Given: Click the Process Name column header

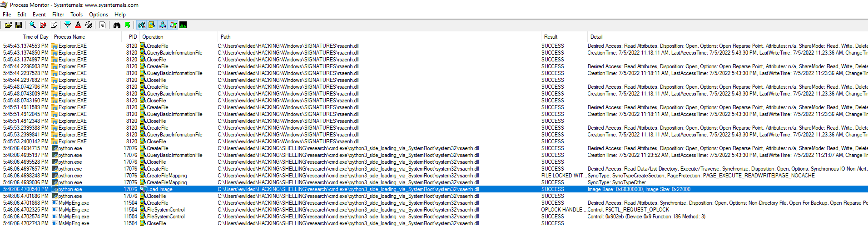Looking at the screenshot, I should [86, 37].
